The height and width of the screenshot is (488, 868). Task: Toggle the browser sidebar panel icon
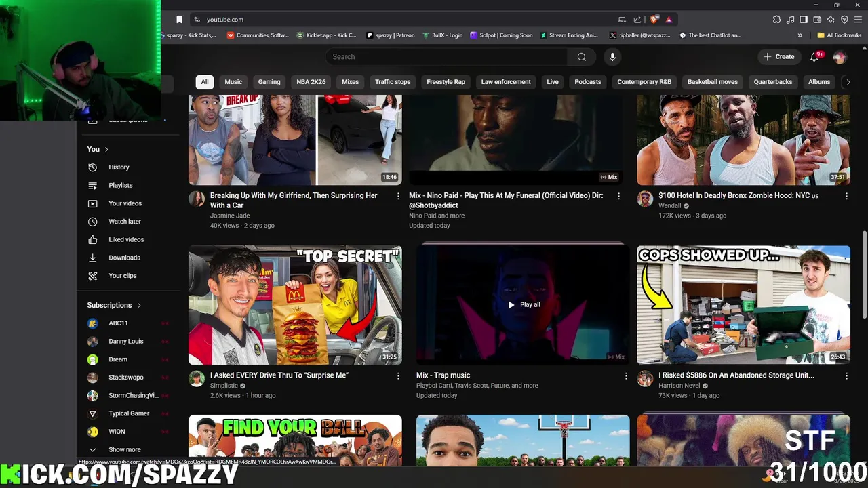point(804,20)
